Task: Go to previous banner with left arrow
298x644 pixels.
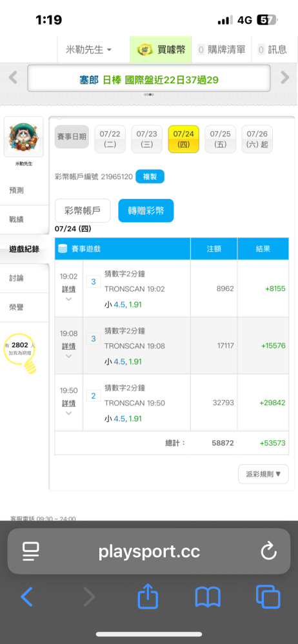Action: (x=13, y=78)
